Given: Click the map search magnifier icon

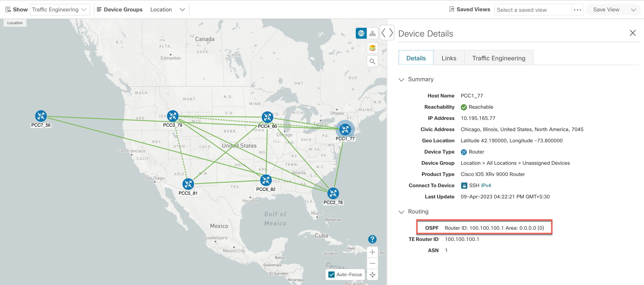Looking at the screenshot, I should (x=372, y=61).
